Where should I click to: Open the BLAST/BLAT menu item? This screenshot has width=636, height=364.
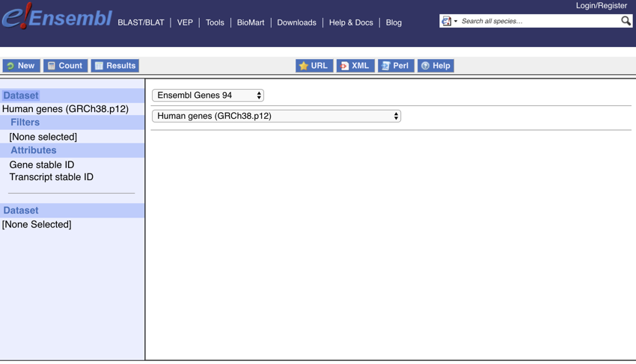[x=141, y=22]
